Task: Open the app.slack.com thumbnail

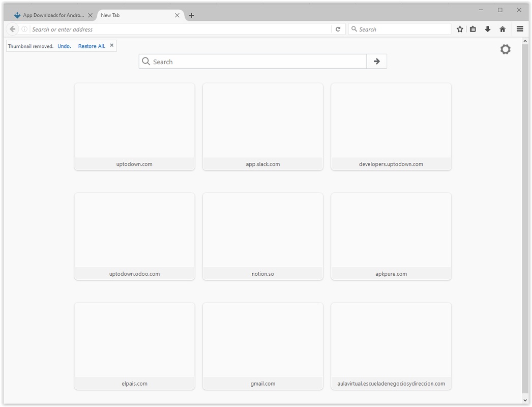Action: click(262, 126)
